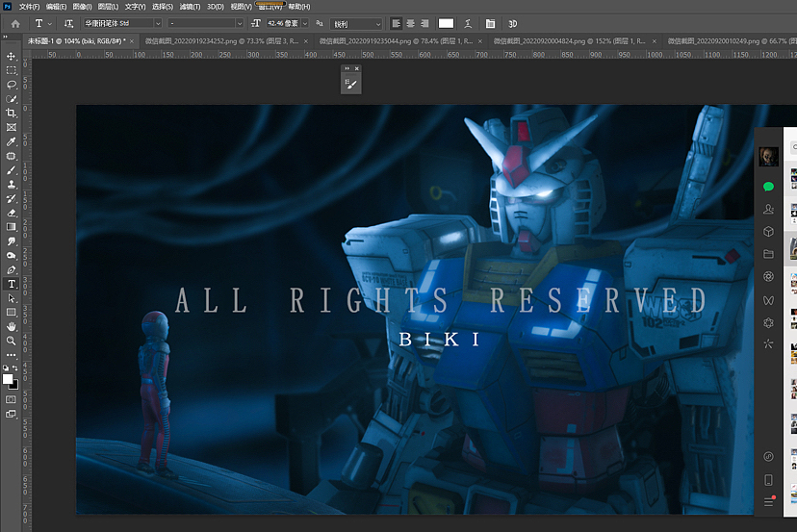Change the screen mode icon
Viewport: 797px width, 532px height.
click(x=12, y=414)
